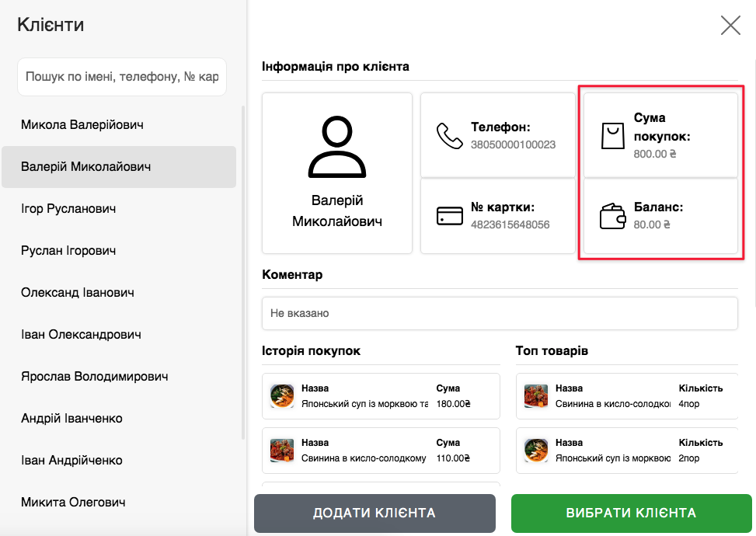Image resolution: width=756 pixels, height=536 pixels.
Task: Focus the client search input field
Action: point(122,77)
